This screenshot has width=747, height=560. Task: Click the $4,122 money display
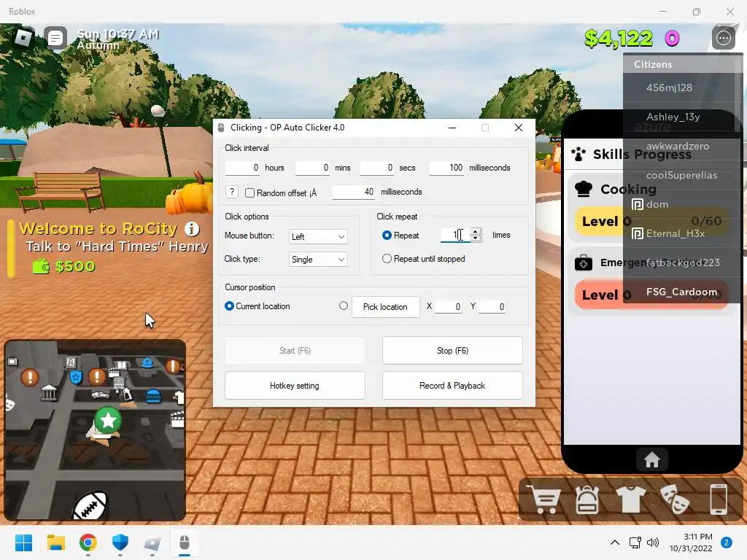pyautogui.click(x=619, y=38)
